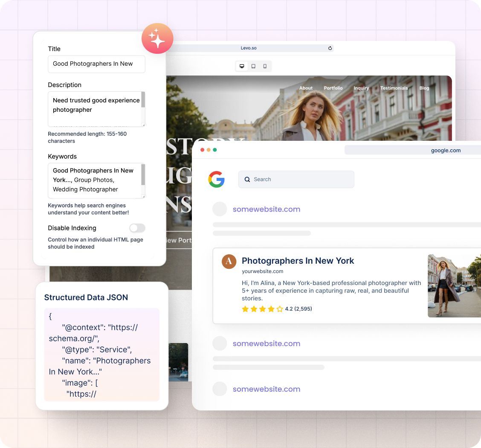Open the Portfolio menu item
Viewport: 481px width, 448px height.
(333, 88)
